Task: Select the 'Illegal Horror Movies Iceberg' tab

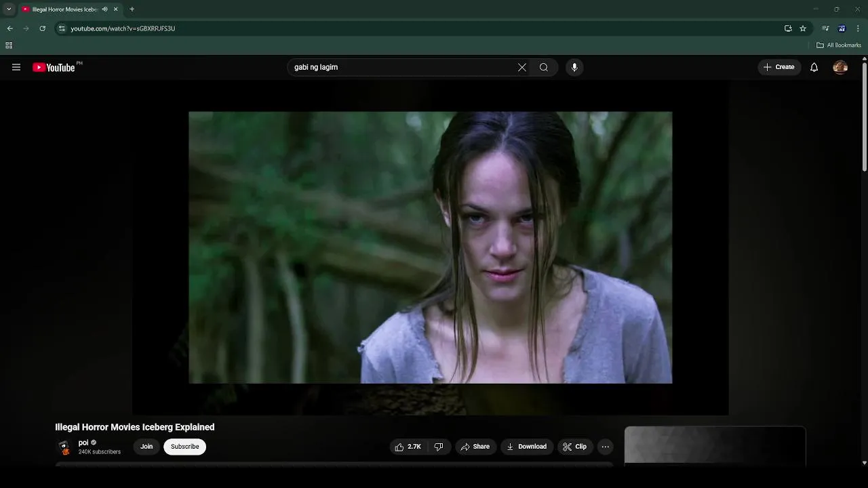Action: pos(64,9)
